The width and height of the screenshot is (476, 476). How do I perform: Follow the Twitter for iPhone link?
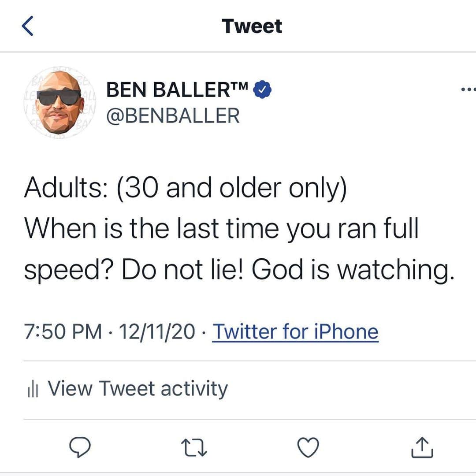click(295, 331)
